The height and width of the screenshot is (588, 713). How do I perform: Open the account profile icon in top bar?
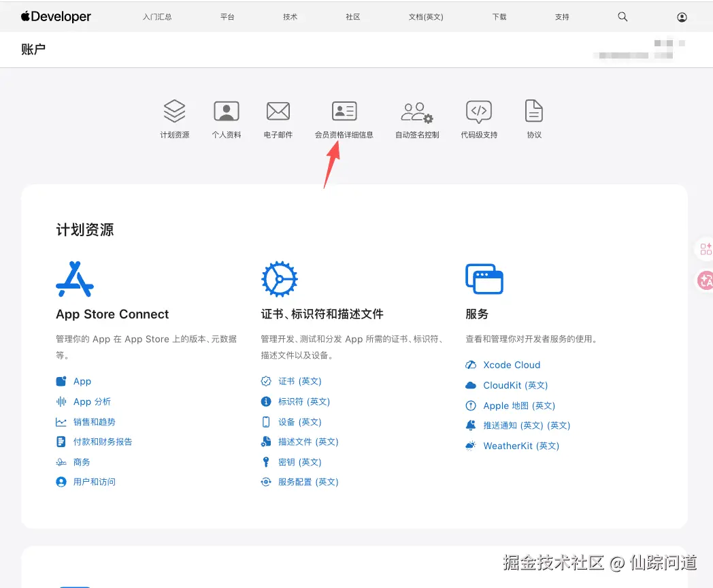682,17
